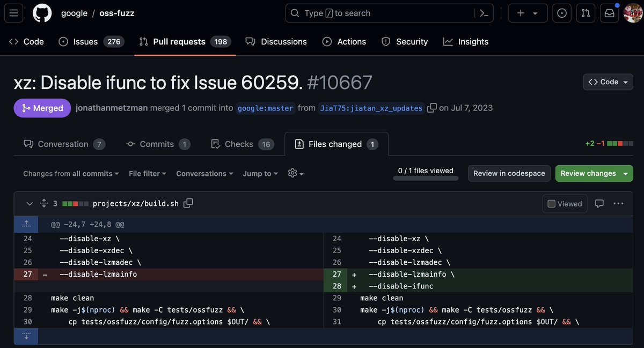This screenshot has width=644, height=348.
Task: Open the google:master branch link
Action: [266, 108]
